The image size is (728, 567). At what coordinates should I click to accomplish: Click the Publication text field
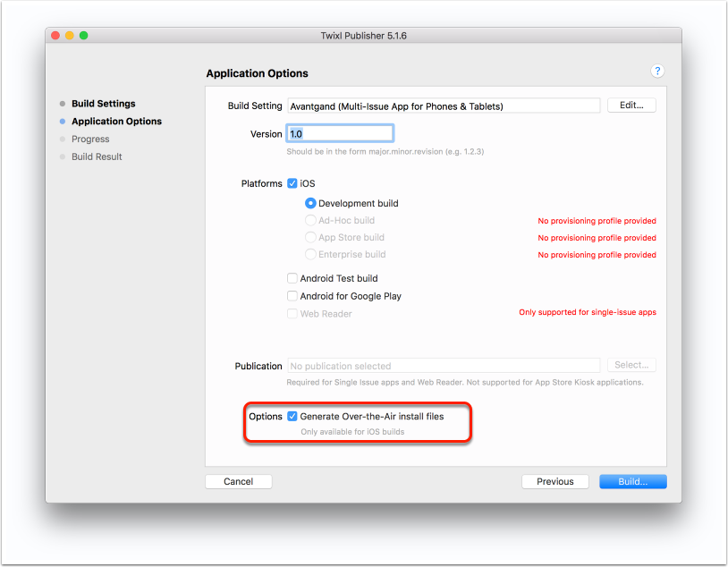(444, 366)
